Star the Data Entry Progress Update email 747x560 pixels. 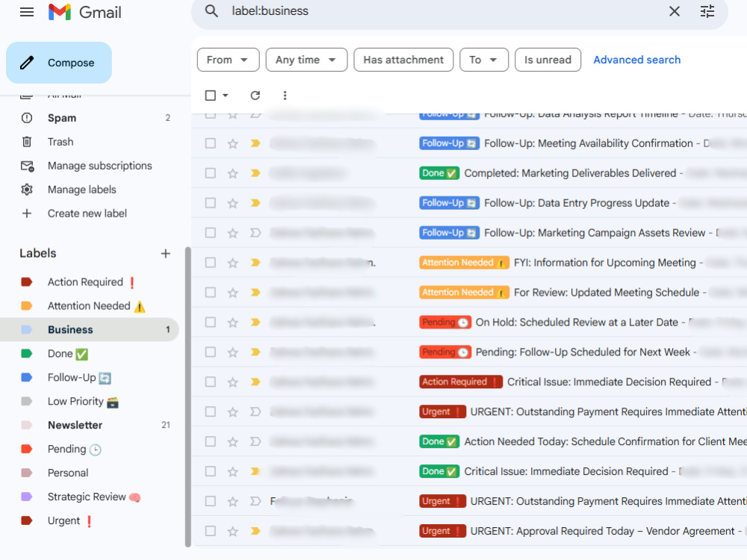coord(232,203)
